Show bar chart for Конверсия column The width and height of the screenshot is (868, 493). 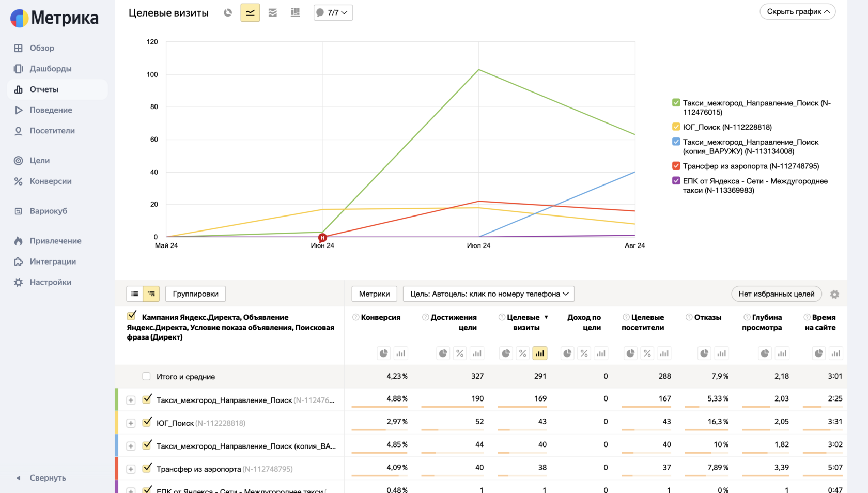coord(400,353)
